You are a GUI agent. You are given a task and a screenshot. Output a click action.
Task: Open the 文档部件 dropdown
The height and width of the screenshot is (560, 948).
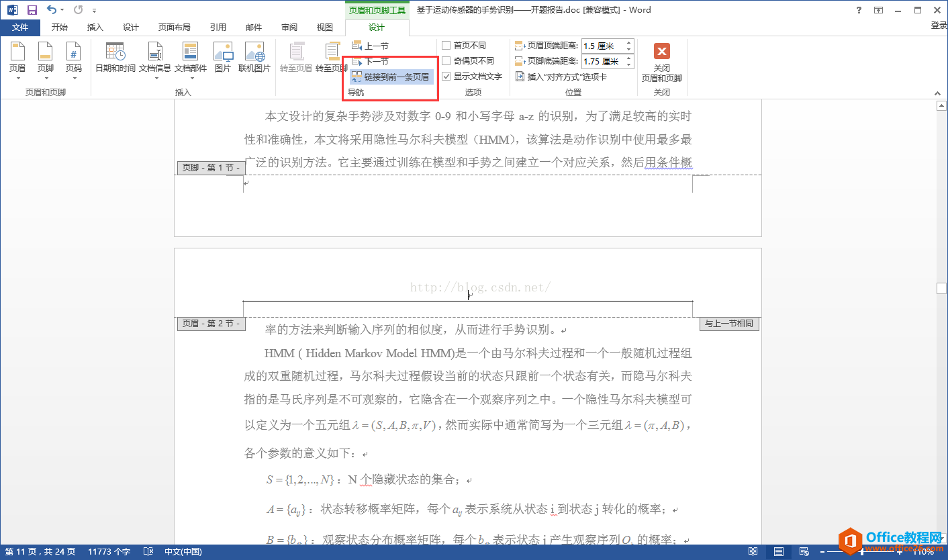tap(191, 60)
